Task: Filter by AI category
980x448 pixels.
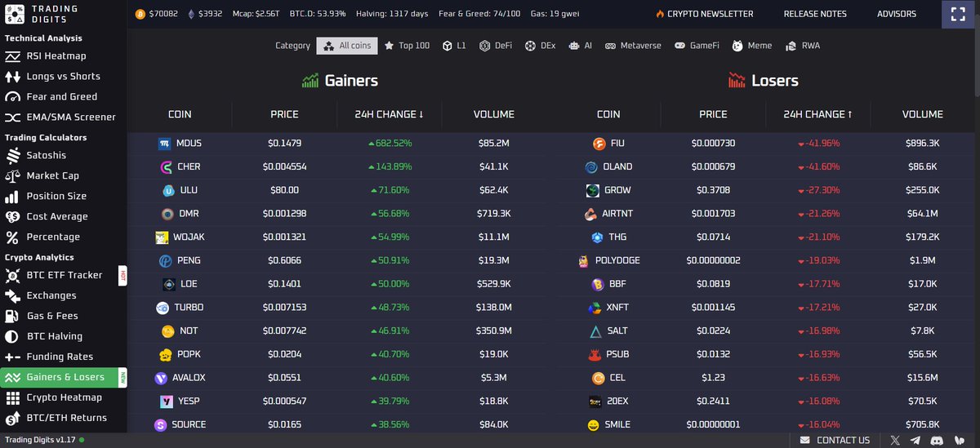Action: tap(580, 46)
